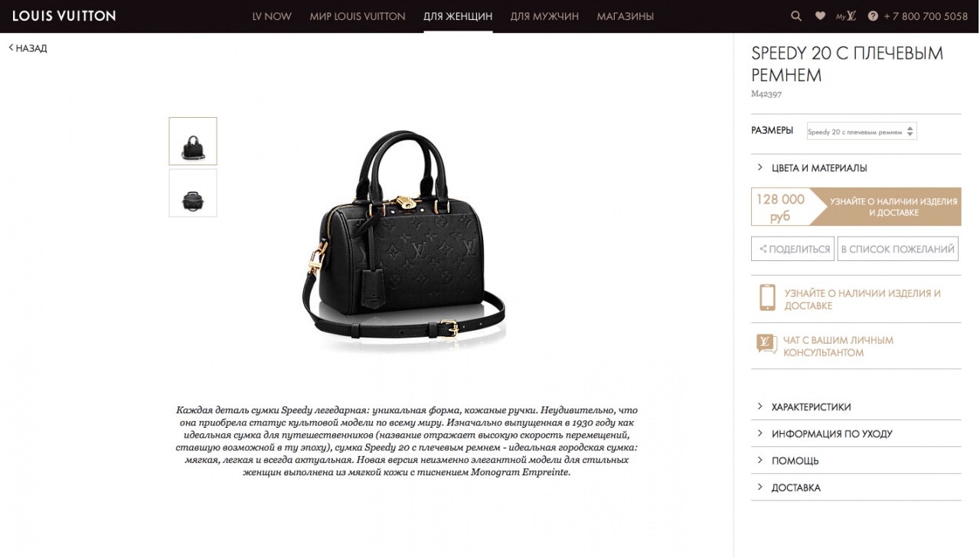Image resolution: width=980 pixels, height=558 pixels.
Task: Open the Магазины menu item
Action: coord(626,16)
